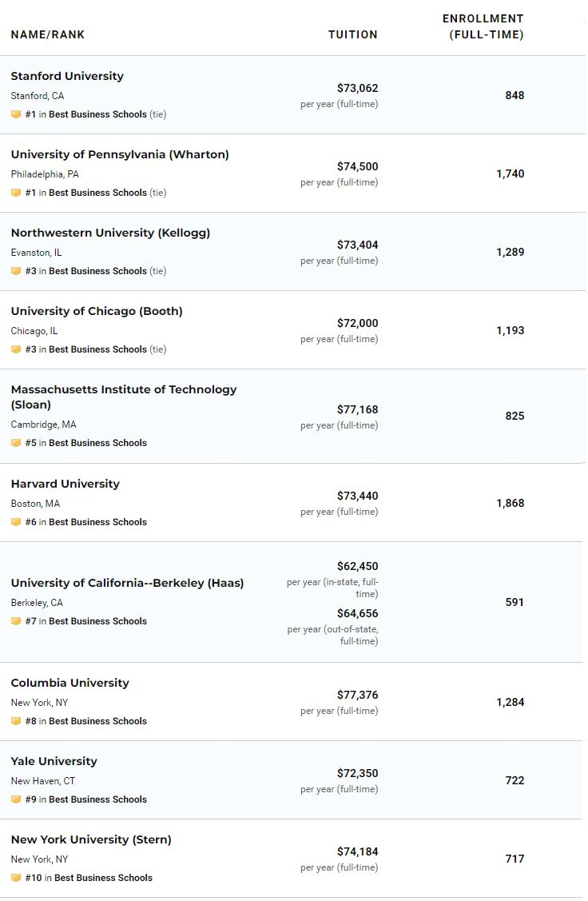
Task: Click the #5 badge icon for MIT Sloan
Action: [16, 443]
